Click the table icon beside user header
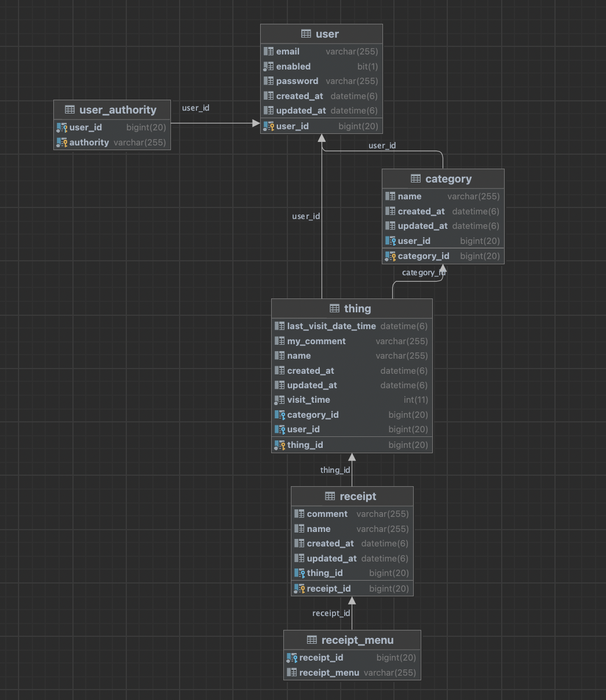 click(x=306, y=34)
